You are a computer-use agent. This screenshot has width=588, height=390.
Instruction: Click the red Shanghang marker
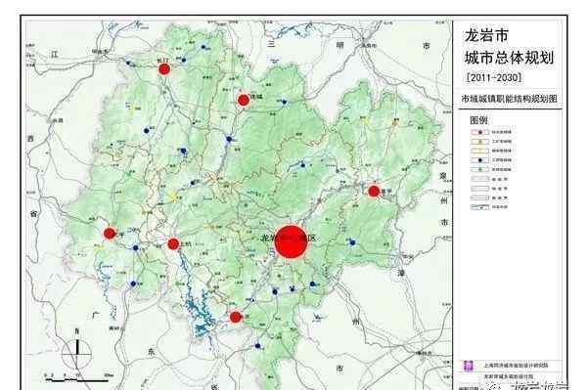(x=173, y=244)
